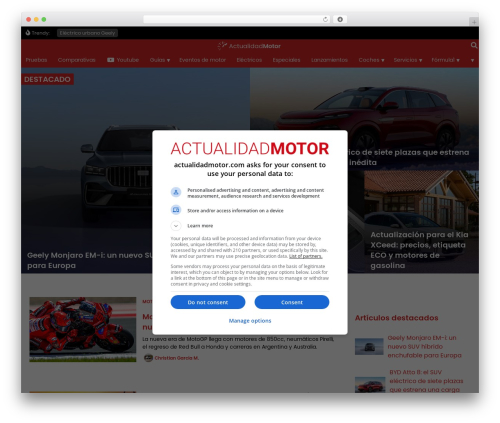Open the Guías dropdown menu
This screenshot has width=500, height=423.
pos(160,60)
